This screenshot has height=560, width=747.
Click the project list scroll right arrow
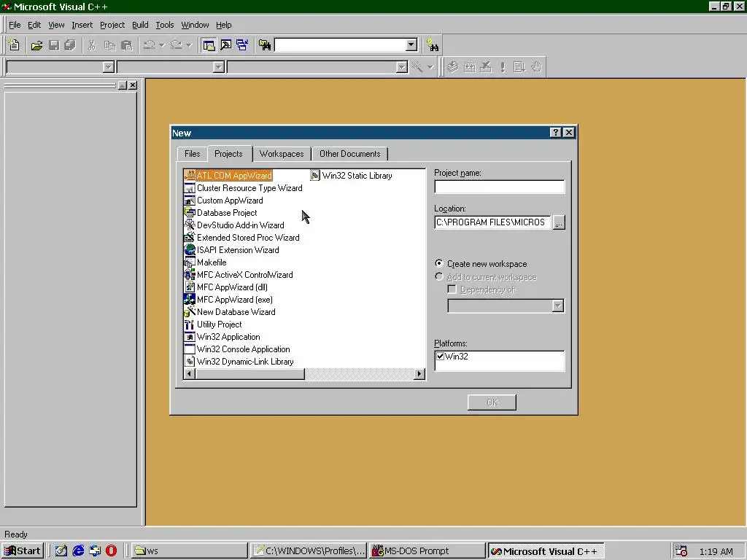pos(419,374)
